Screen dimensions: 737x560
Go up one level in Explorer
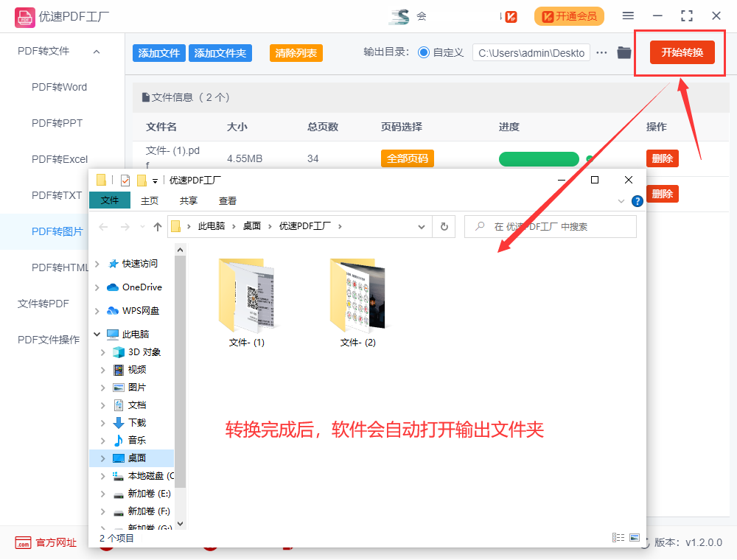[x=158, y=227]
